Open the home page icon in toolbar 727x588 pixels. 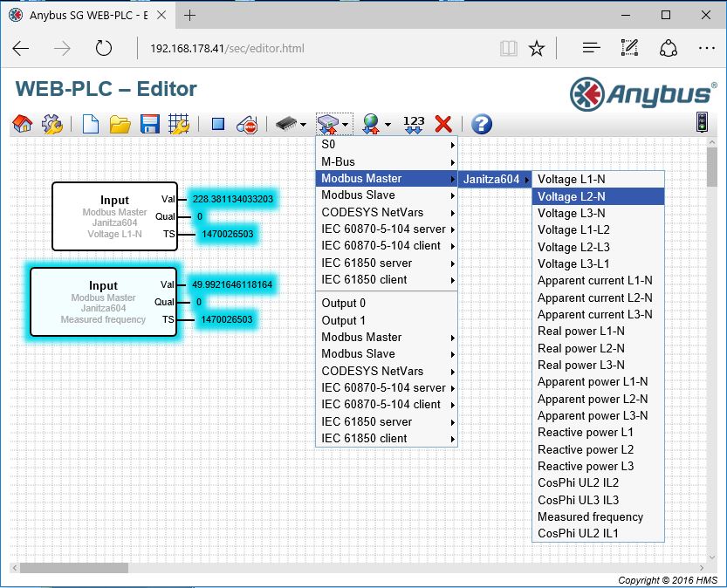pyautogui.click(x=23, y=124)
